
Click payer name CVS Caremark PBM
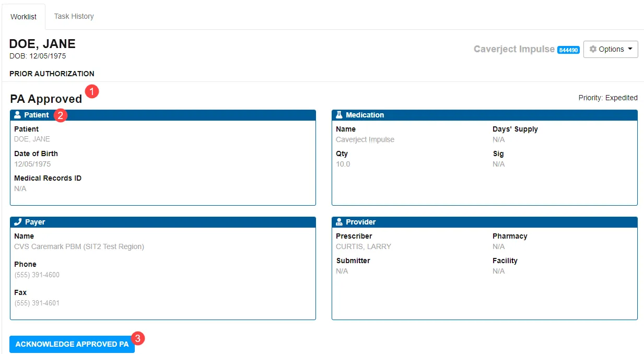coord(79,246)
